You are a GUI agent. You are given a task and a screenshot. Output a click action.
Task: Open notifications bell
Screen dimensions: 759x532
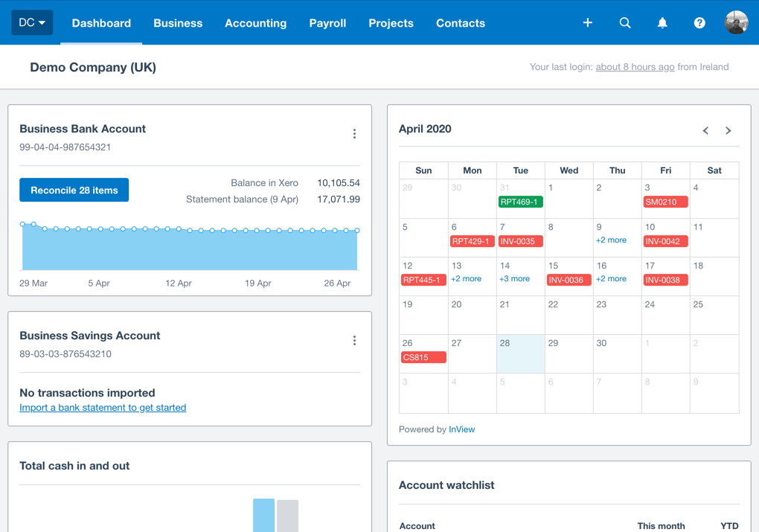[x=662, y=23]
